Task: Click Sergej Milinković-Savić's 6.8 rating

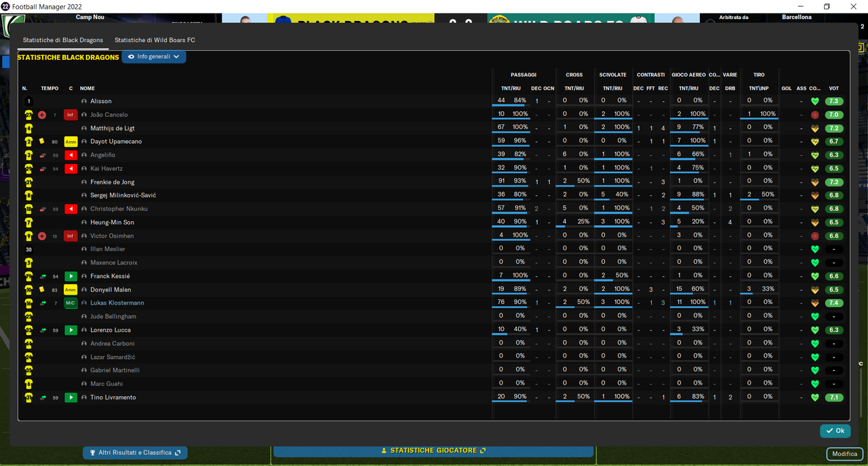Action: pyautogui.click(x=834, y=195)
